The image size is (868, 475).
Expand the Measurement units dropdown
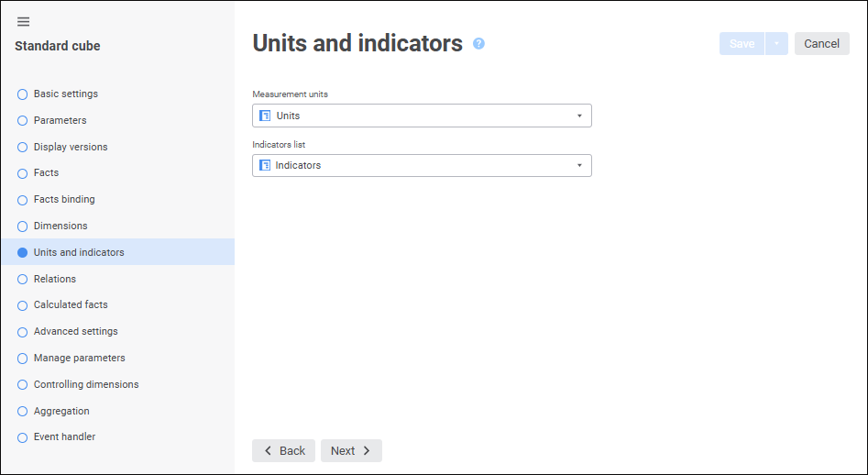pyautogui.click(x=579, y=116)
